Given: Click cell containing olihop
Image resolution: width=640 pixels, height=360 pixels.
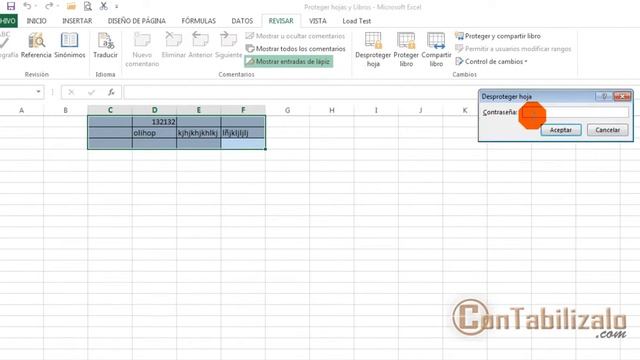Looking at the screenshot, I should coord(154,133).
